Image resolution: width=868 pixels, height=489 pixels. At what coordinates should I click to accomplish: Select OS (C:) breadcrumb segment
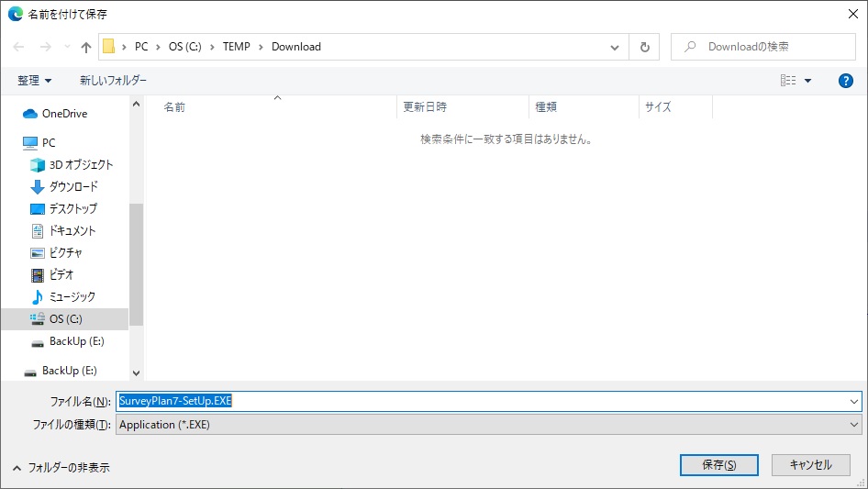click(x=185, y=47)
